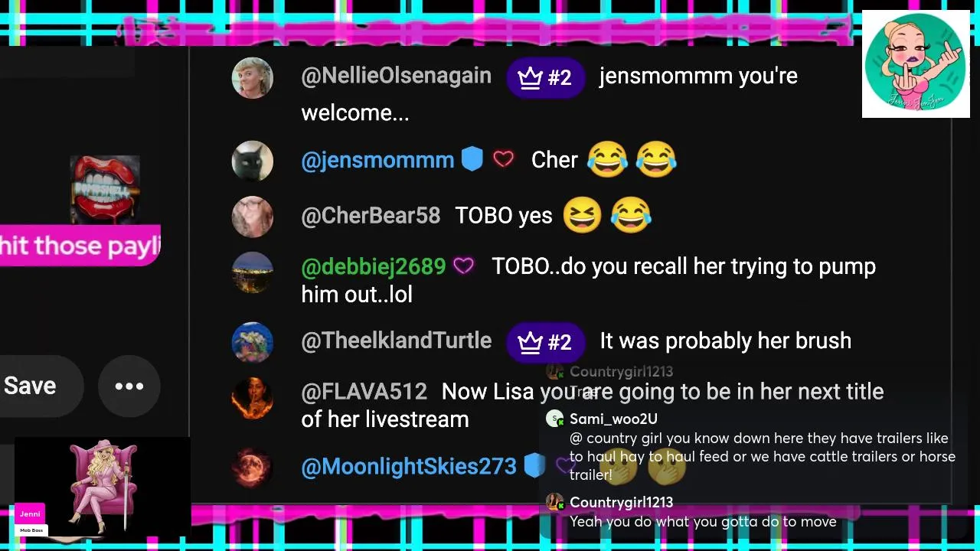Click the blue shield badge beside MoonlightSkies273
This screenshot has width=980, height=551.
[534, 465]
